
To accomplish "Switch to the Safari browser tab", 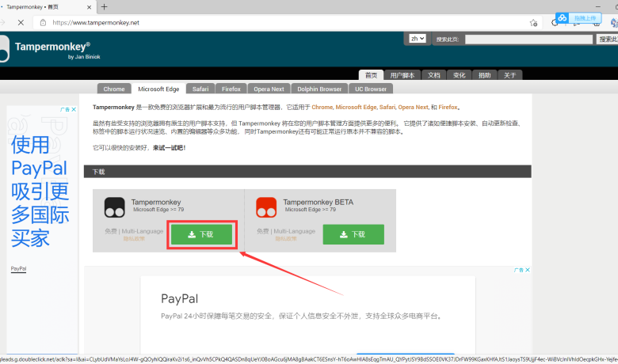I will point(200,89).
